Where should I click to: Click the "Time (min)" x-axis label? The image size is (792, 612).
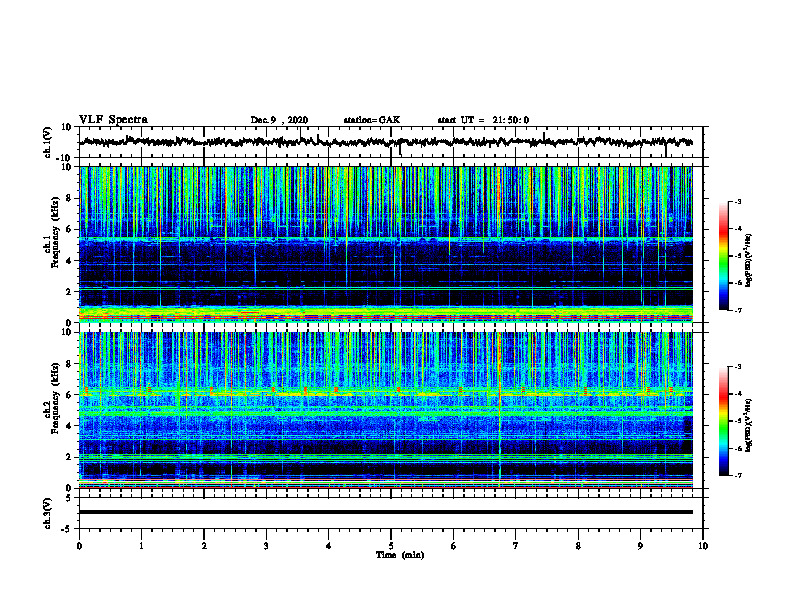tap(400, 555)
